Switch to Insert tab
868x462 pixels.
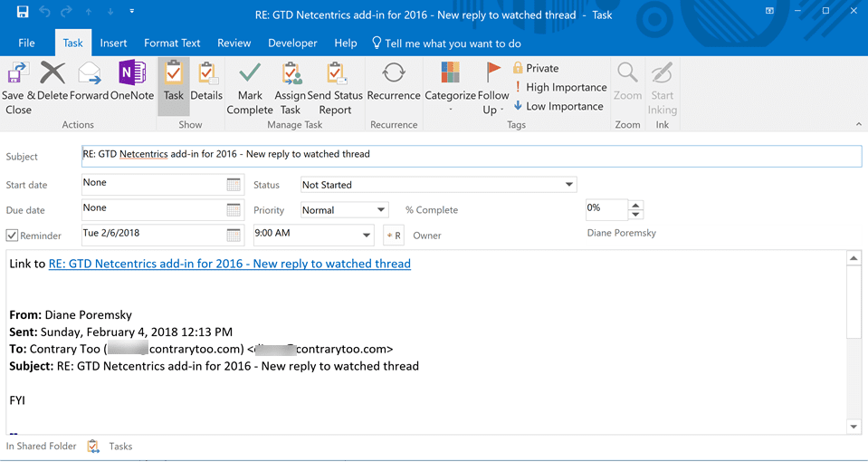(x=113, y=43)
